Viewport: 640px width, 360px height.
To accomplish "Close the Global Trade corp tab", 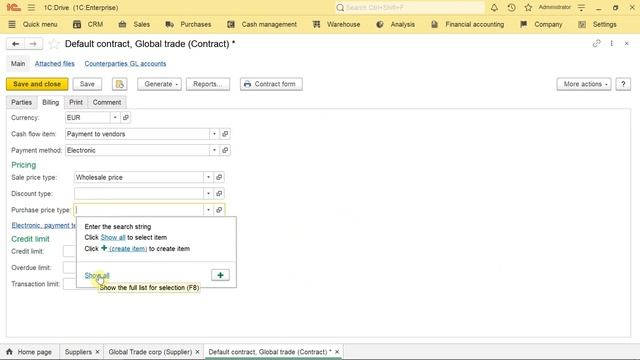I will (x=197, y=352).
